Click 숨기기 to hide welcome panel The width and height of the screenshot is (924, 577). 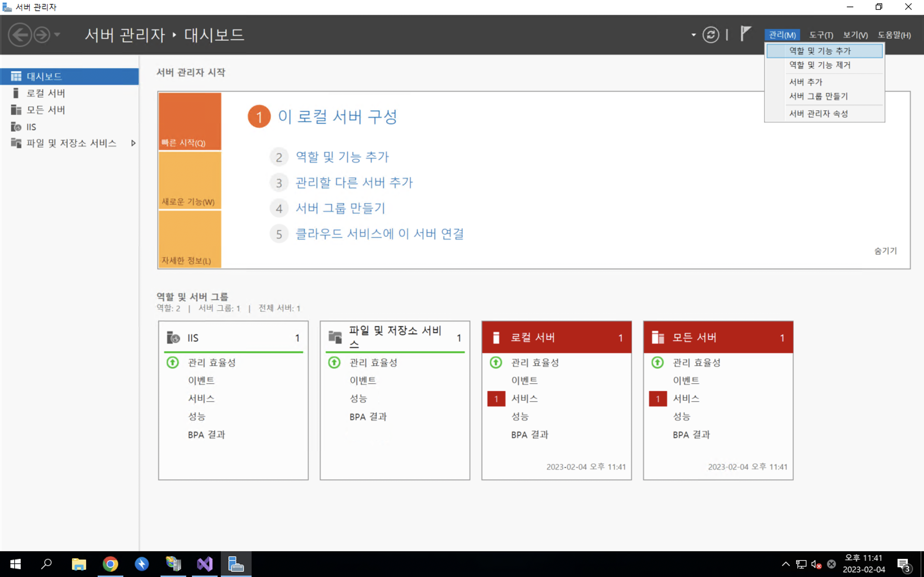(885, 251)
